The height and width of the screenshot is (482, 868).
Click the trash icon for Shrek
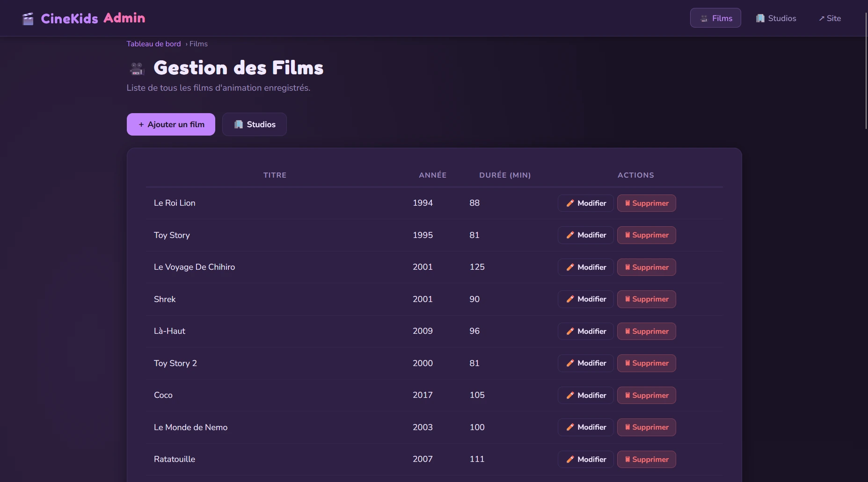click(x=627, y=299)
